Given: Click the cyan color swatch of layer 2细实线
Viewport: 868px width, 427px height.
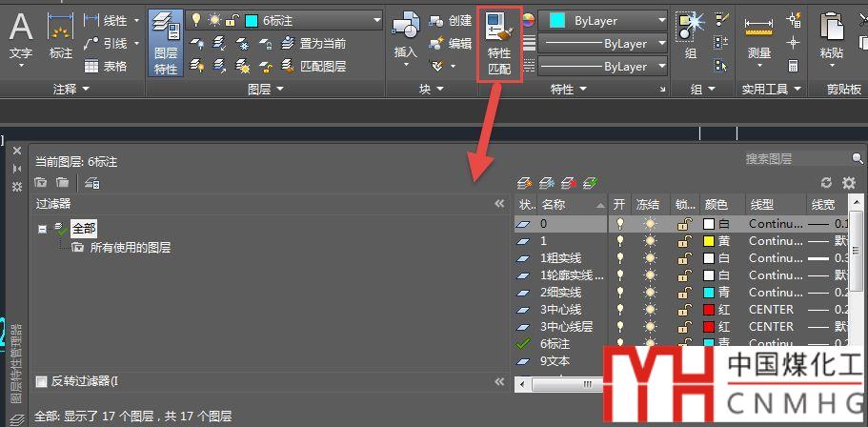Looking at the screenshot, I should tap(709, 293).
